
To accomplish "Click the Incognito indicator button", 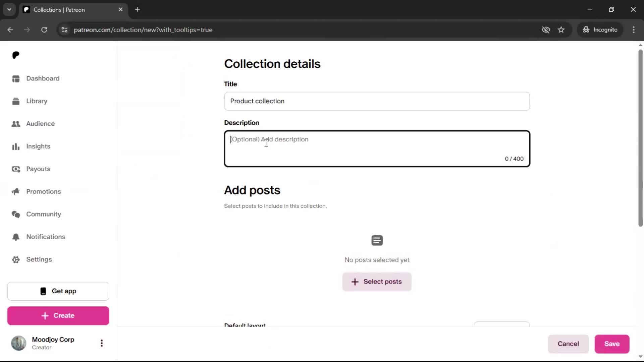I will (x=600, y=30).
